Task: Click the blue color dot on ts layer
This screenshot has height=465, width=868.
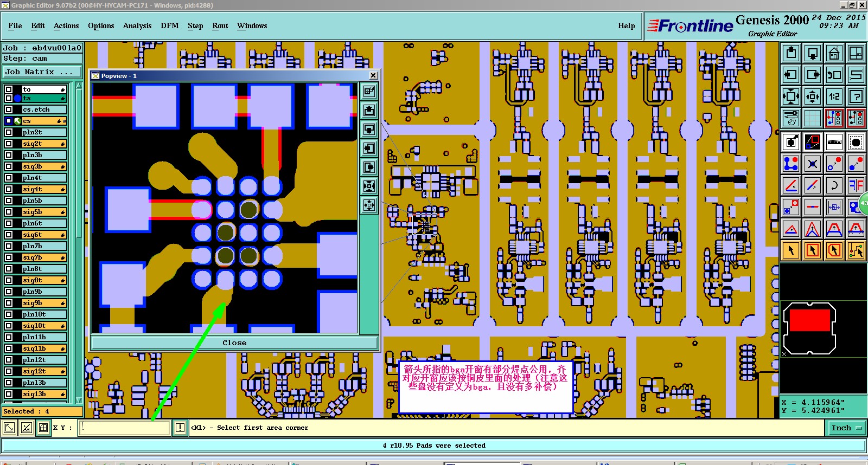Action: (x=18, y=98)
